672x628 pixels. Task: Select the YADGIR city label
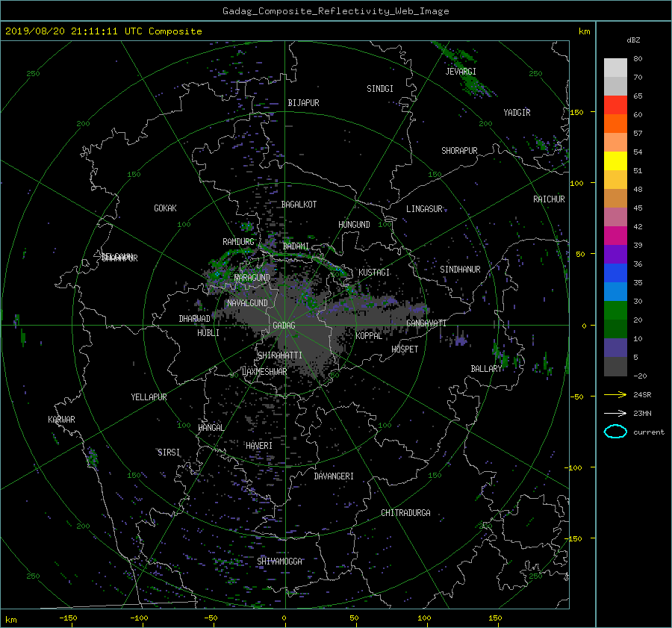click(x=517, y=113)
